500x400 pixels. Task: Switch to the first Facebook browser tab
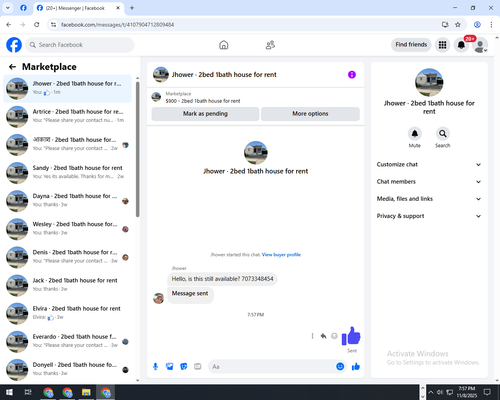coord(23,8)
